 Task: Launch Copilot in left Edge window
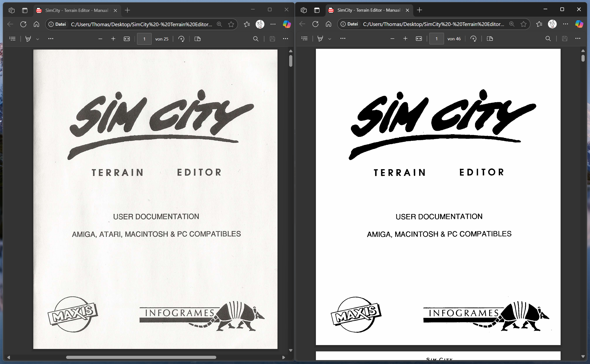pos(287,24)
